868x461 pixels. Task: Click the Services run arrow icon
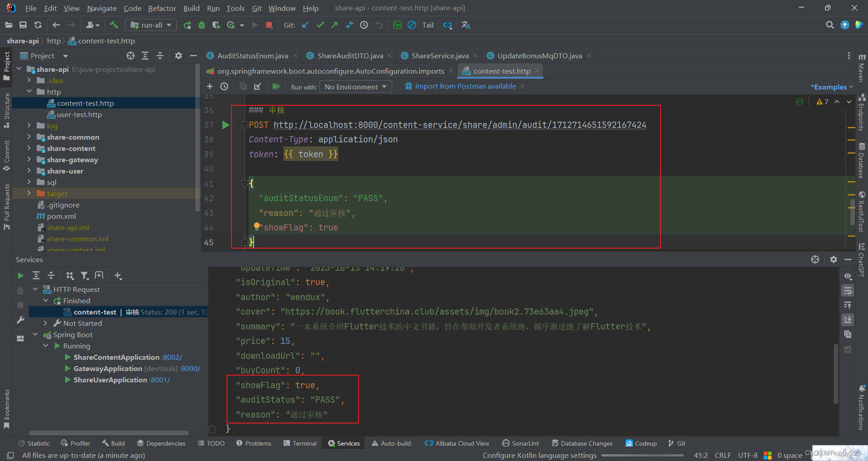20,276
